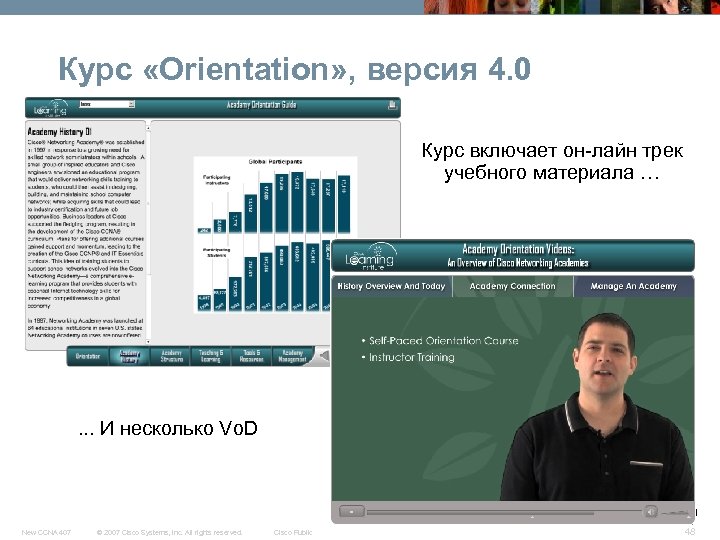Image resolution: width=720 pixels, height=540 pixels.
Task: Click the Self-Paced Orientation Course bullet
Action: pyautogui.click(x=444, y=341)
